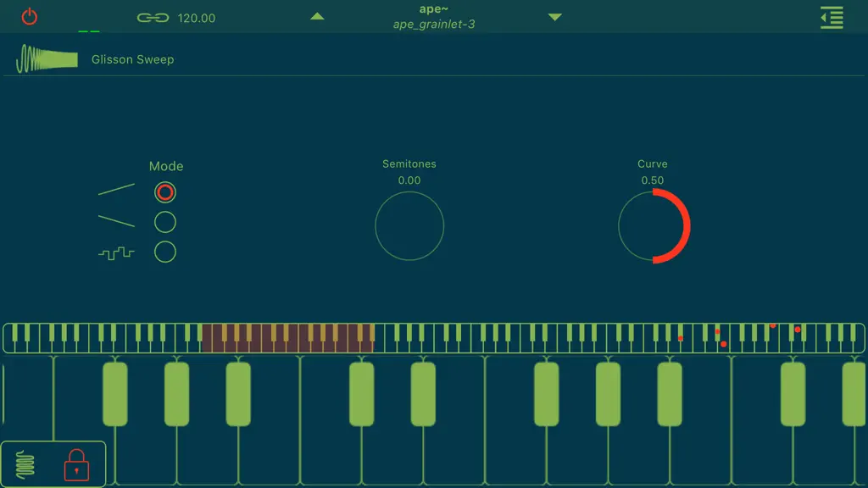Open the ape_grainlet-3 preset name
868x488 pixels.
point(434,25)
